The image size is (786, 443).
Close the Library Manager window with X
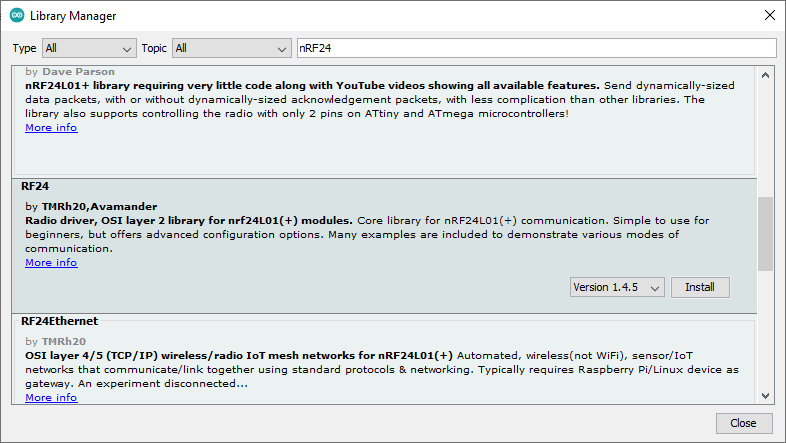point(770,16)
